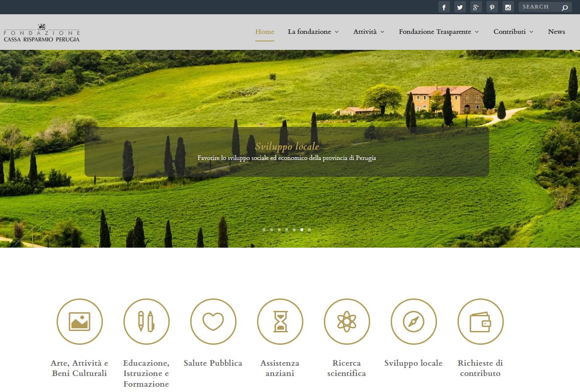Viewport: 580px width, 392px height.
Task: Expand the Fondazione Trasparente menu
Action: tap(439, 32)
